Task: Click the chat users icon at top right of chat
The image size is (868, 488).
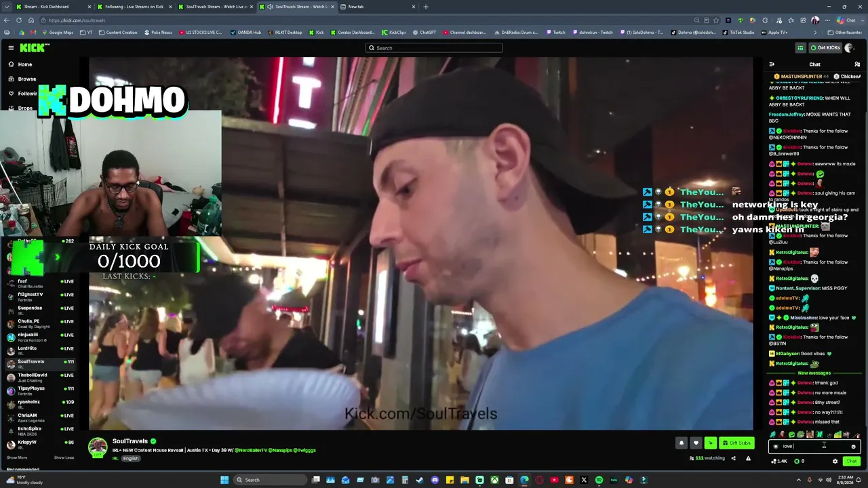Action: pyautogui.click(x=857, y=64)
